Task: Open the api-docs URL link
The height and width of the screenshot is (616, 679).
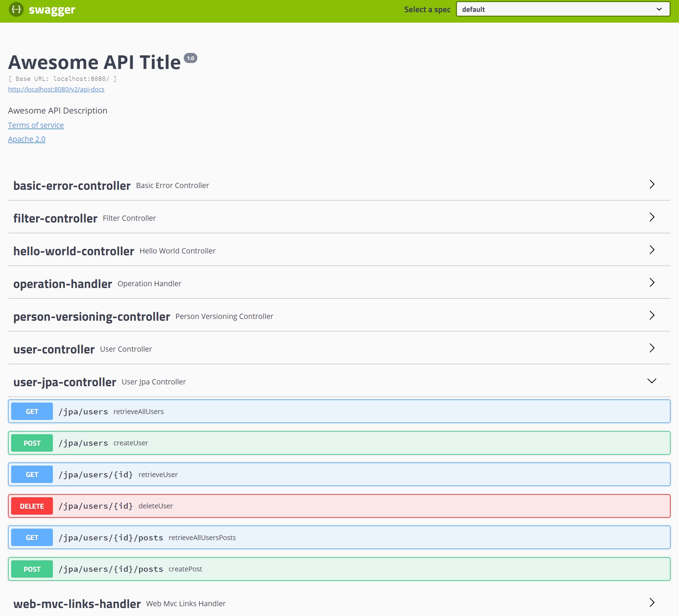Action: [x=56, y=89]
